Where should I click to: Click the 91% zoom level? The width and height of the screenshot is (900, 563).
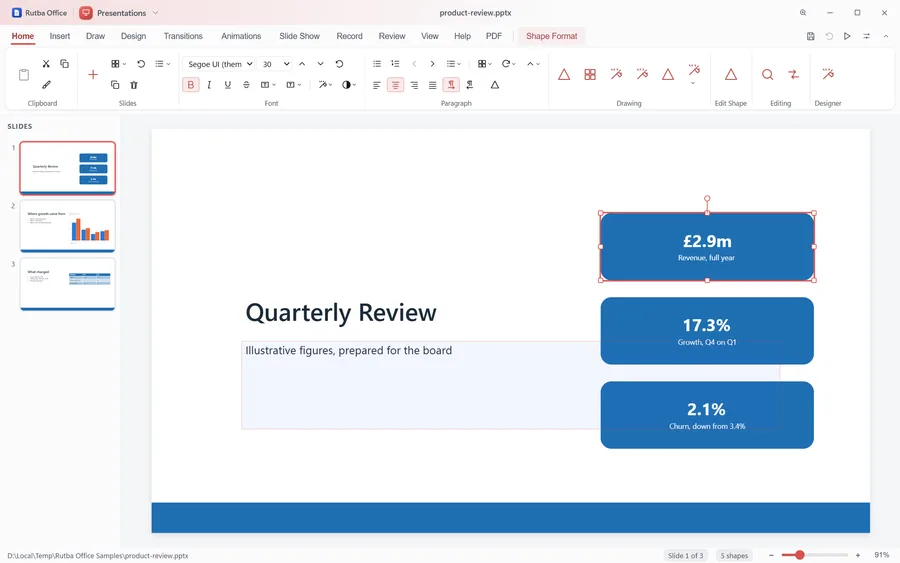click(x=882, y=555)
